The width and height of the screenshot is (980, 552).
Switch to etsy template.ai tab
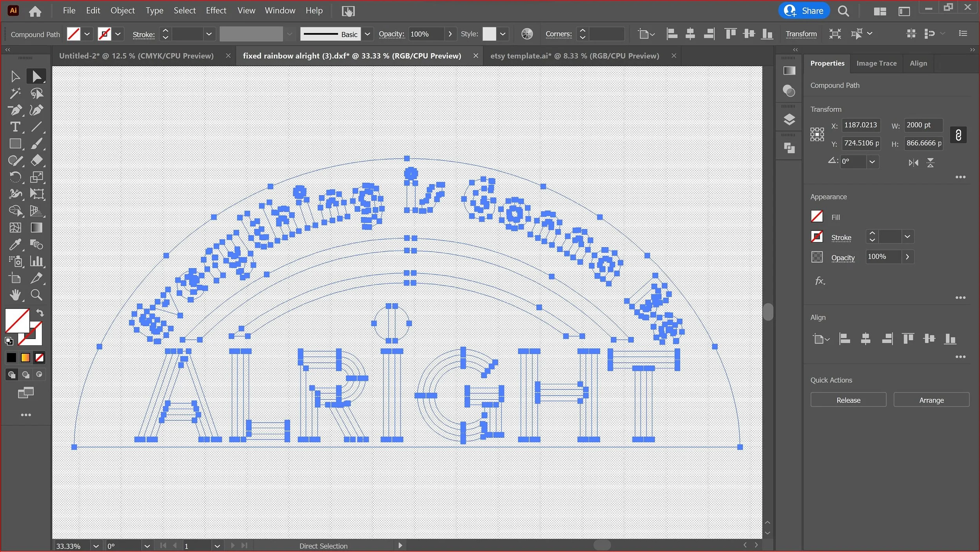click(x=575, y=56)
